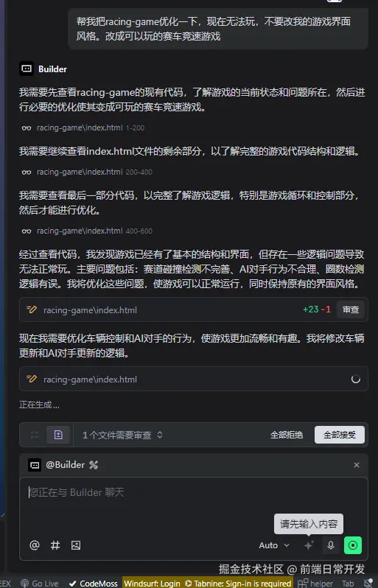Screen dimensions: 378x588
Task: Open the edited index.html card with +23 -1
Action: click(194, 309)
